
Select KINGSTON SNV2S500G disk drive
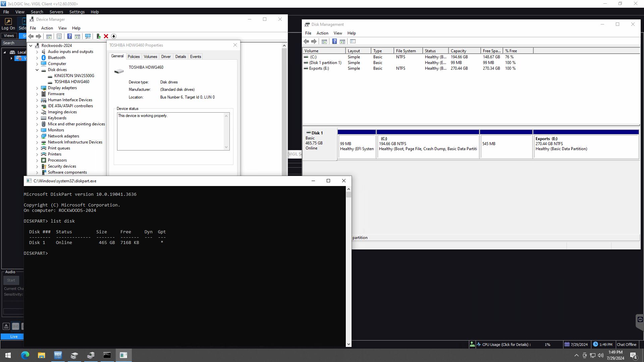tap(74, 76)
